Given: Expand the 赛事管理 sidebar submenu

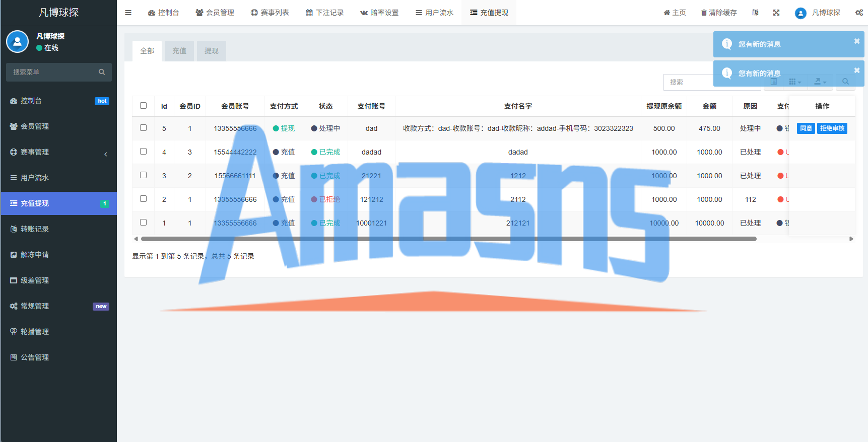Looking at the screenshot, I should pos(59,152).
